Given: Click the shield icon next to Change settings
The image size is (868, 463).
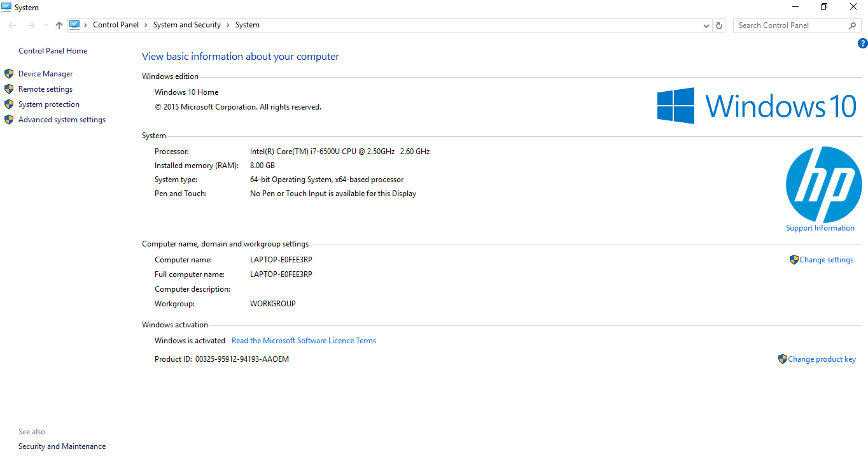Looking at the screenshot, I should point(794,260).
